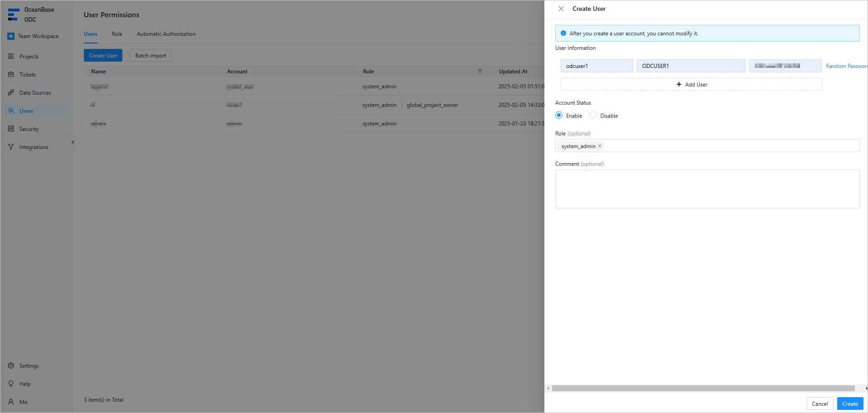Switch to the Role tab
Image resolution: width=868 pixels, height=413 pixels.
point(117,34)
